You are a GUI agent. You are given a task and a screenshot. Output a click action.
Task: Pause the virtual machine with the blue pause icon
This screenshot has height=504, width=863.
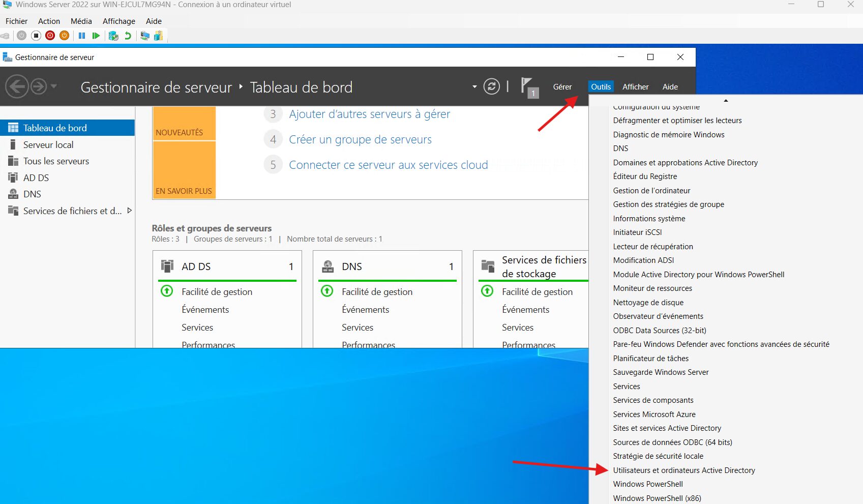[81, 36]
